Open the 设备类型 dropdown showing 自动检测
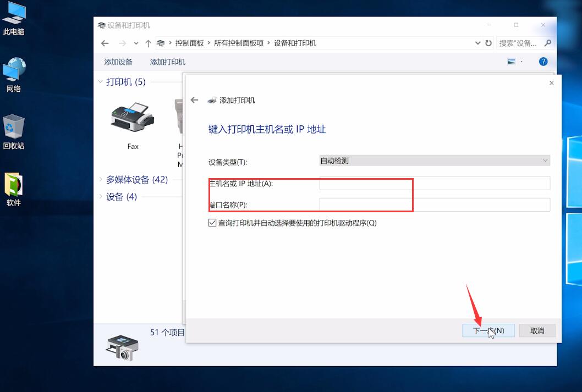582x392 pixels. tap(434, 160)
